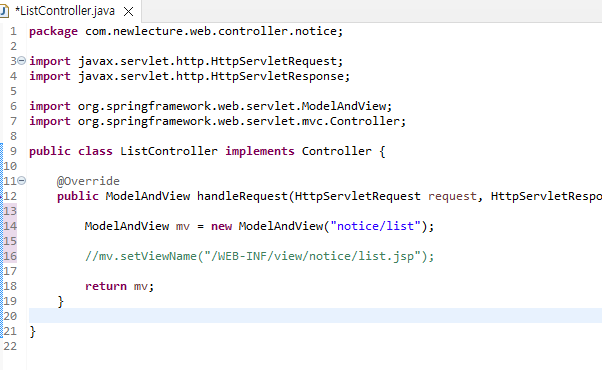Click line number 22 in the gutter
The image size is (602, 370).
click(10, 346)
